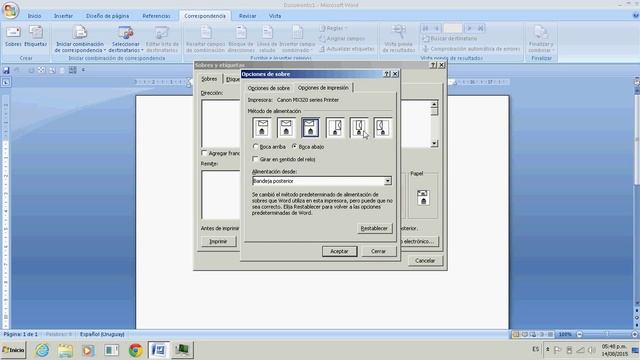
Task: Click the Save icon in quick access toolbar
Action: click(6, 70)
